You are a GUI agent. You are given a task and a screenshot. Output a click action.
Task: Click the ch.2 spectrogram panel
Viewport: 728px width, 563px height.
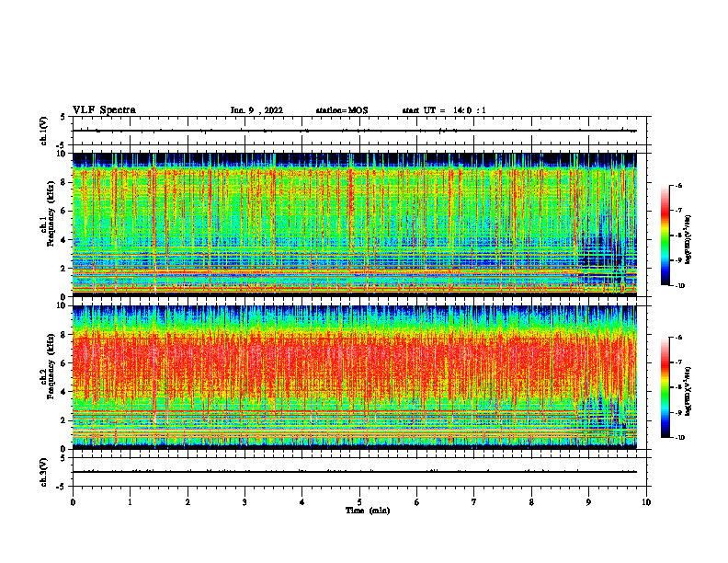355,377
